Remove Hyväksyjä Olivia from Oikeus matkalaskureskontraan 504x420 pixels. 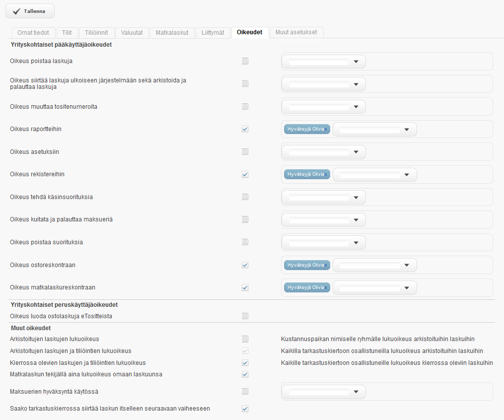click(326, 288)
